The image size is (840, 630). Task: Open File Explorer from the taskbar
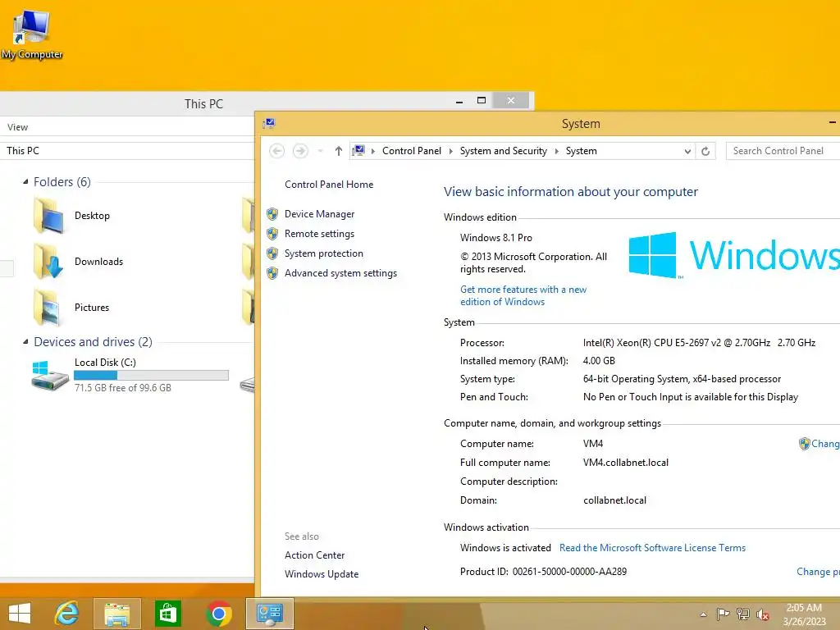[x=117, y=614]
